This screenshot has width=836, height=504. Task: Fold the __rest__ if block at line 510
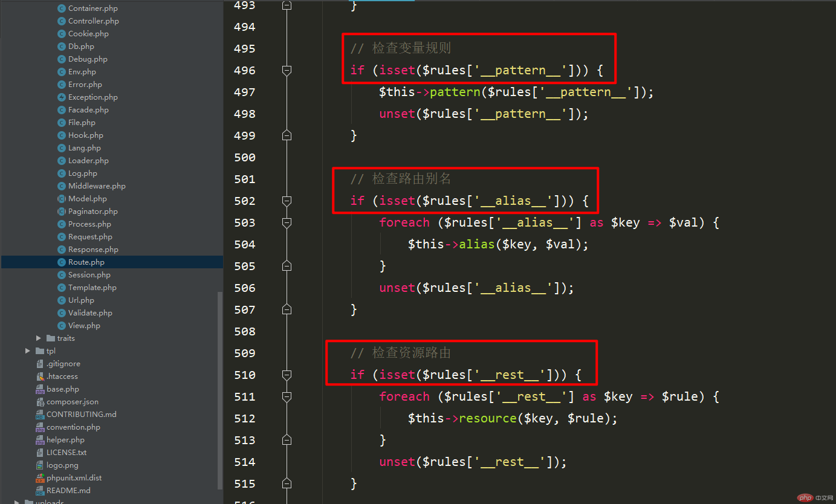287,375
